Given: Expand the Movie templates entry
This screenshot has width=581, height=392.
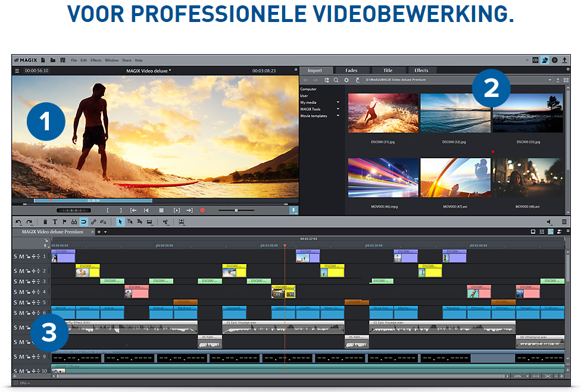Looking at the screenshot, I should [338, 116].
